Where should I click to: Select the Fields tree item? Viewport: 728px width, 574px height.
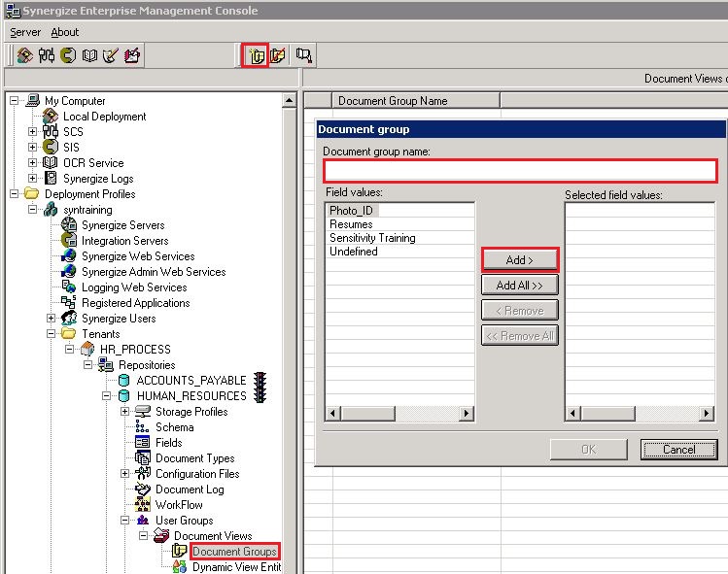(168, 442)
